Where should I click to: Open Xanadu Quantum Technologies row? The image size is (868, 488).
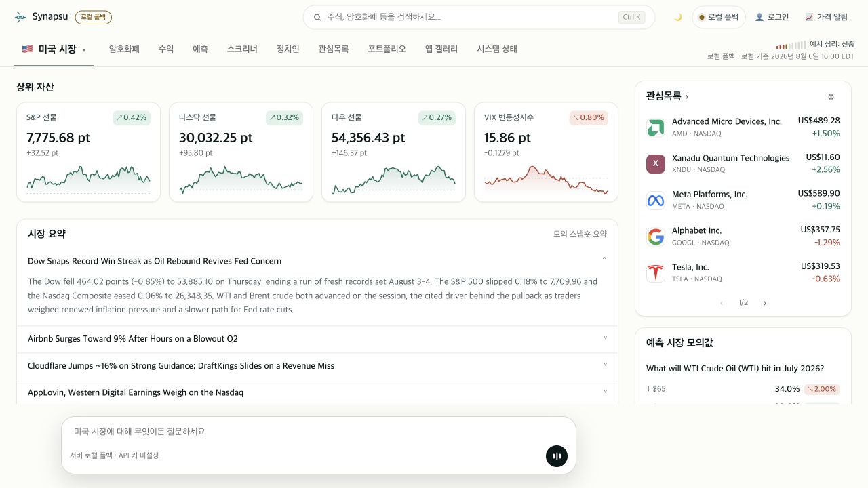[x=743, y=163]
